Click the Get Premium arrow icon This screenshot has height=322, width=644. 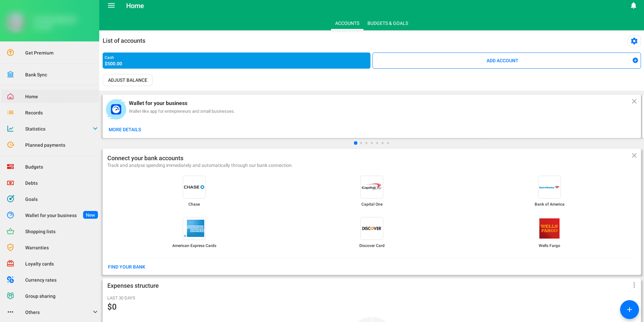point(10,52)
